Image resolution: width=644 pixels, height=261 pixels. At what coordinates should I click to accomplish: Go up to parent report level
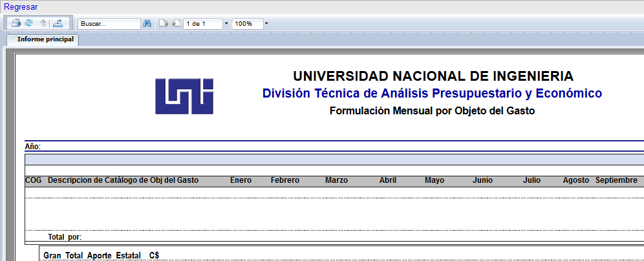click(x=43, y=23)
